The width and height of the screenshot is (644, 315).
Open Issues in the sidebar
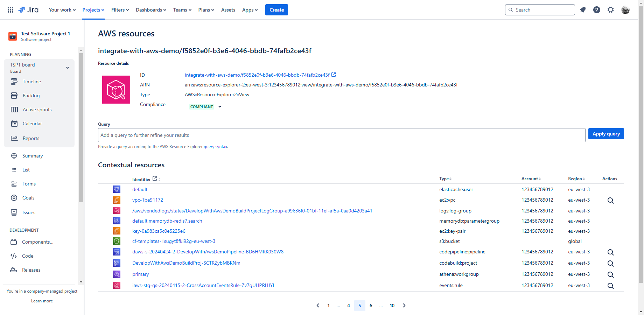coord(29,212)
